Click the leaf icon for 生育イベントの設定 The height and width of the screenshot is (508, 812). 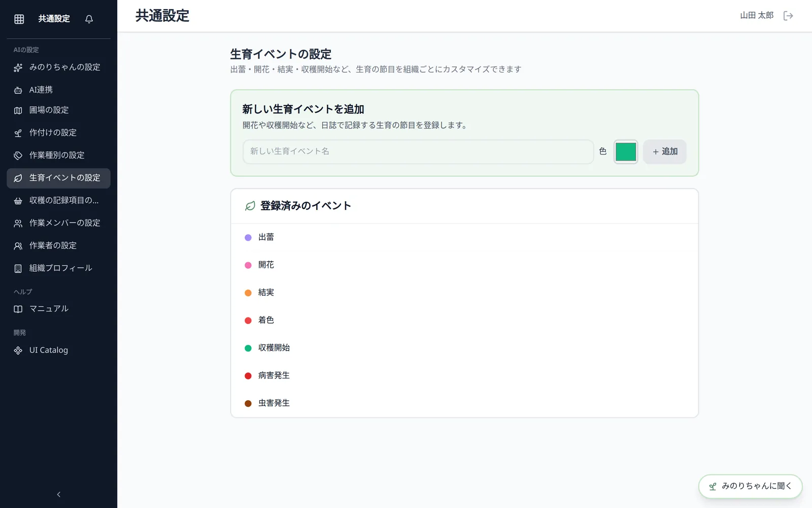(x=18, y=178)
